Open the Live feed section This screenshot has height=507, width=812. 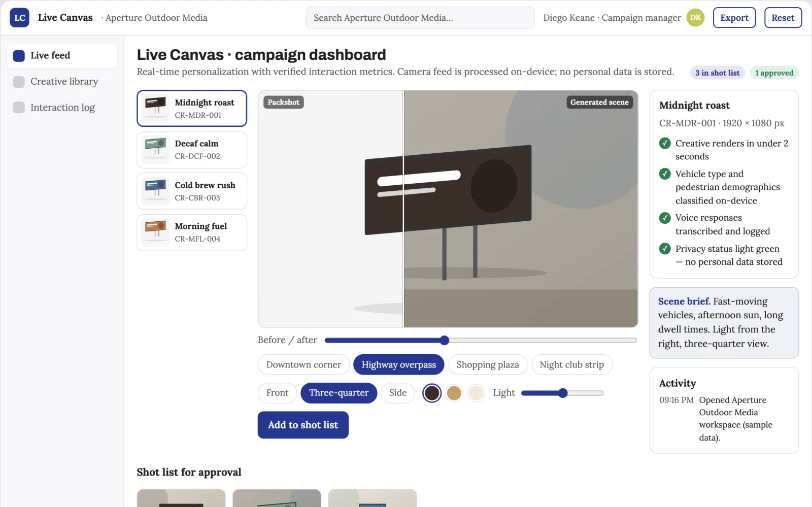(x=62, y=56)
